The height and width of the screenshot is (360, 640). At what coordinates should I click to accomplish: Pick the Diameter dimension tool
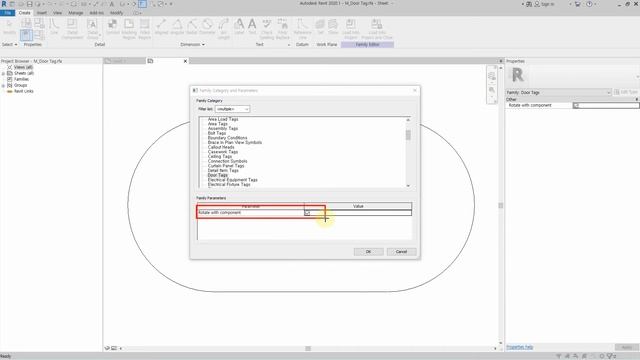coord(207,27)
